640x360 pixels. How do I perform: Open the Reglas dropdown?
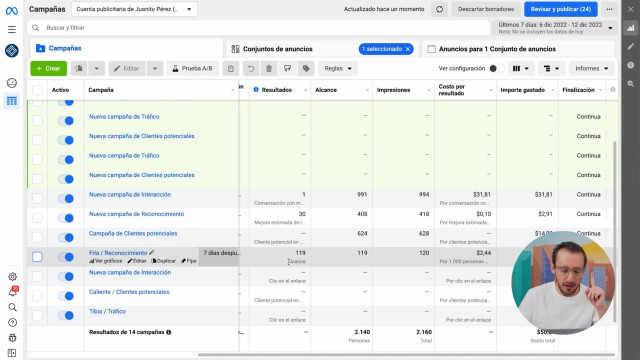338,69
